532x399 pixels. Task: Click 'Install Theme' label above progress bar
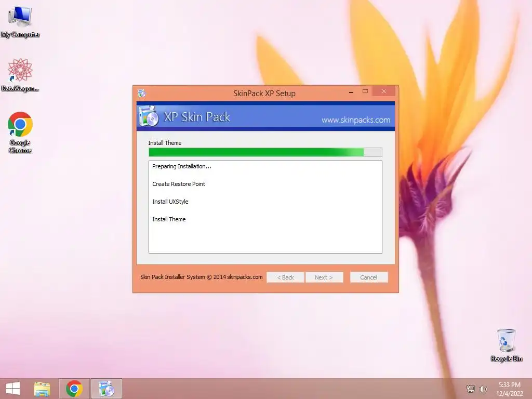coord(165,143)
